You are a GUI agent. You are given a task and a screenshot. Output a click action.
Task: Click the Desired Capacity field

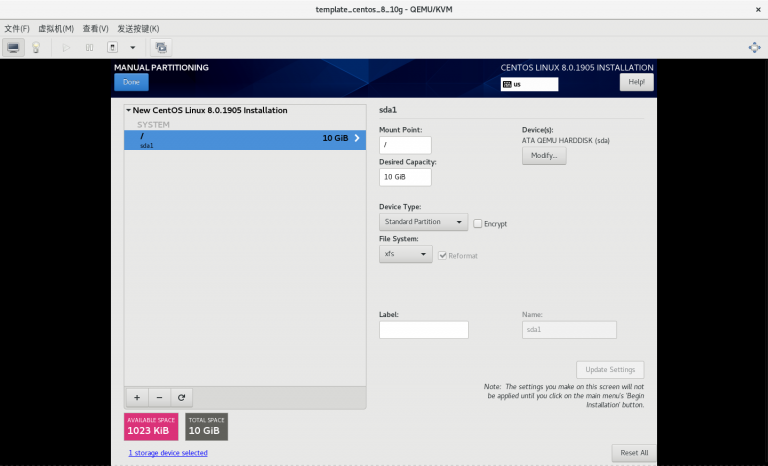pos(405,177)
